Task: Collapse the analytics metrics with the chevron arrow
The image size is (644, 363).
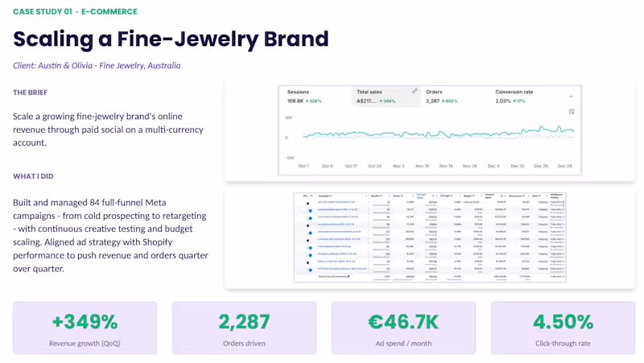Action: tap(571, 97)
